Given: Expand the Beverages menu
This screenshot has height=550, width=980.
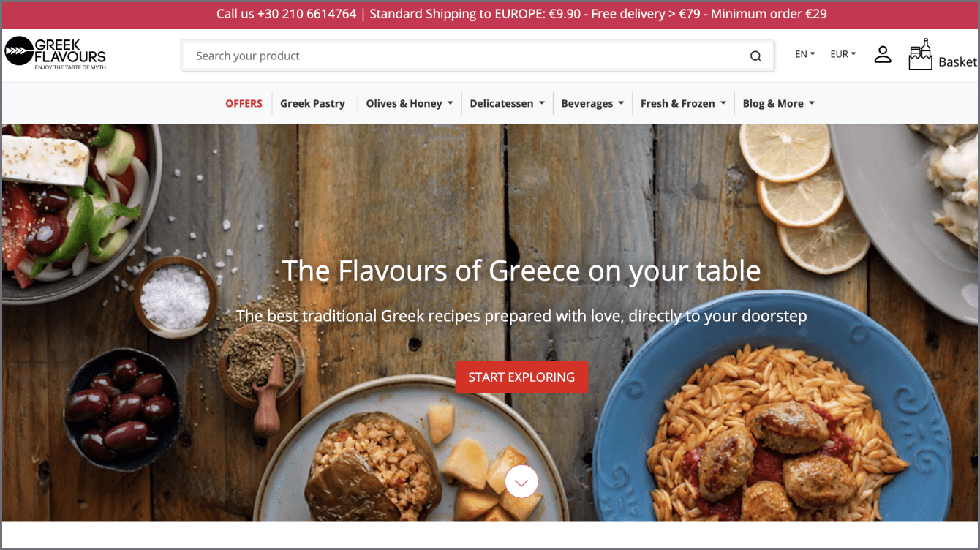Looking at the screenshot, I should (592, 103).
